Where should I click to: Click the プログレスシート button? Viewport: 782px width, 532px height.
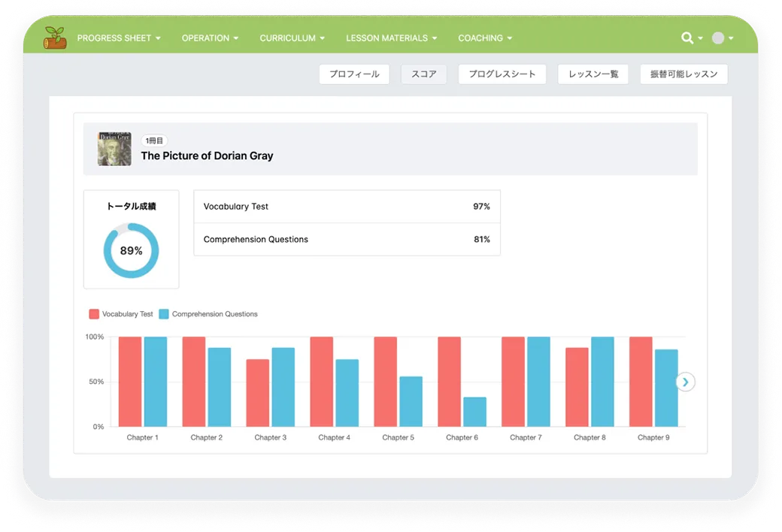pos(502,74)
